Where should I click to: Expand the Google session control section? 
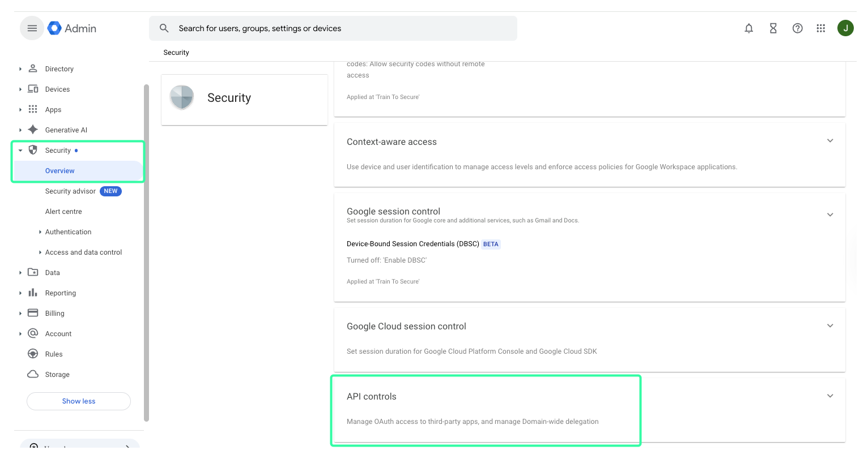point(829,215)
